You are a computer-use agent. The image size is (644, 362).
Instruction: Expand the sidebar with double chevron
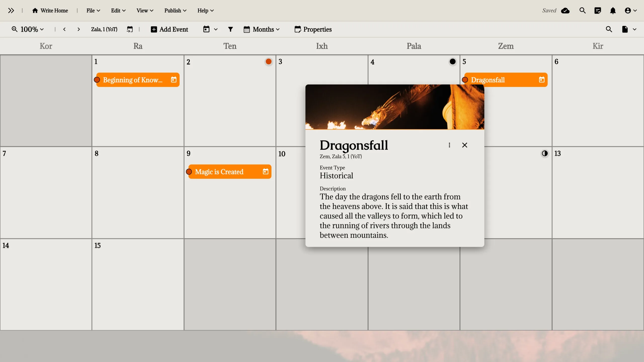[11, 11]
